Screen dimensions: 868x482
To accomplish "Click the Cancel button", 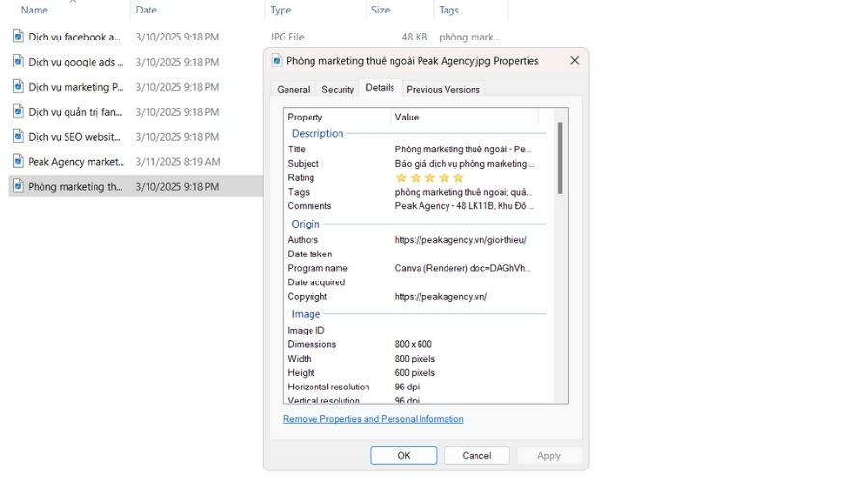I will coord(476,455).
